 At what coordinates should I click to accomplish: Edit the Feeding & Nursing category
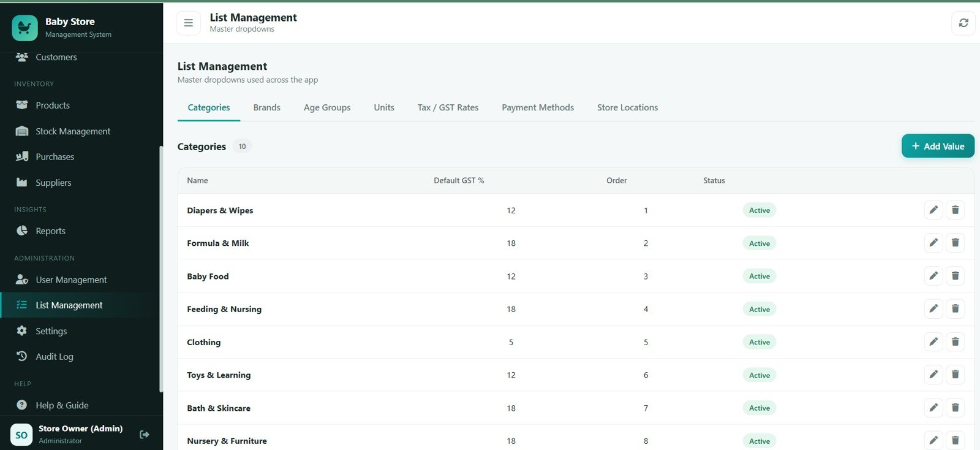933,309
